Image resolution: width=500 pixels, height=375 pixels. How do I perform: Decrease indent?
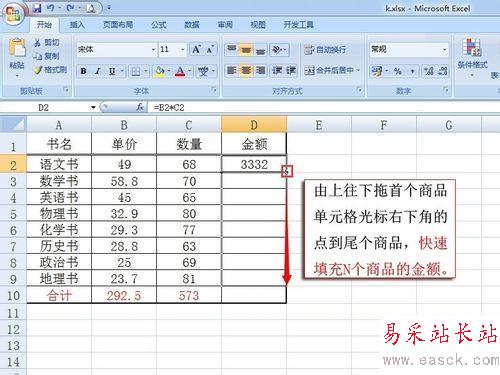coord(277,70)
